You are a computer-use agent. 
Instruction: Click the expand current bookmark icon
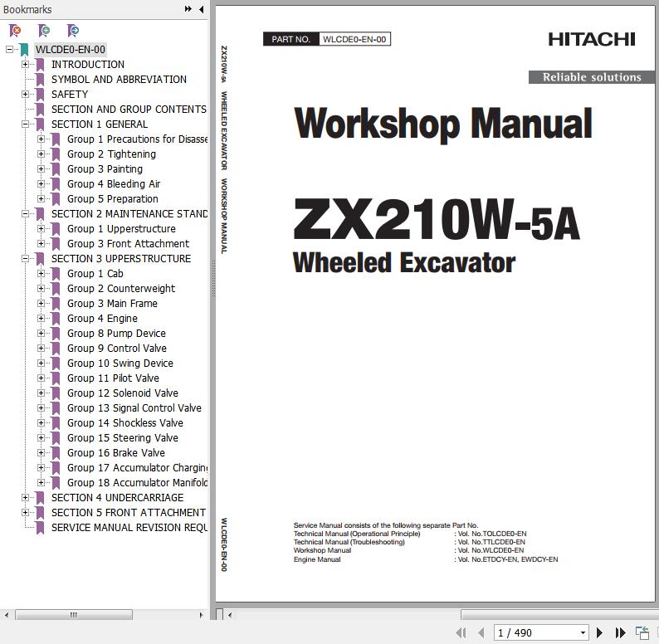(73, 30)
